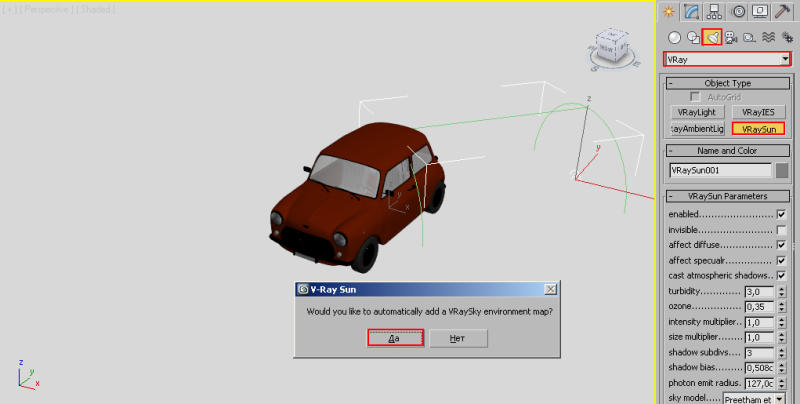Open the object color swatch
Image resolution: width=800 pixels, height=404 pixels.
782,170
